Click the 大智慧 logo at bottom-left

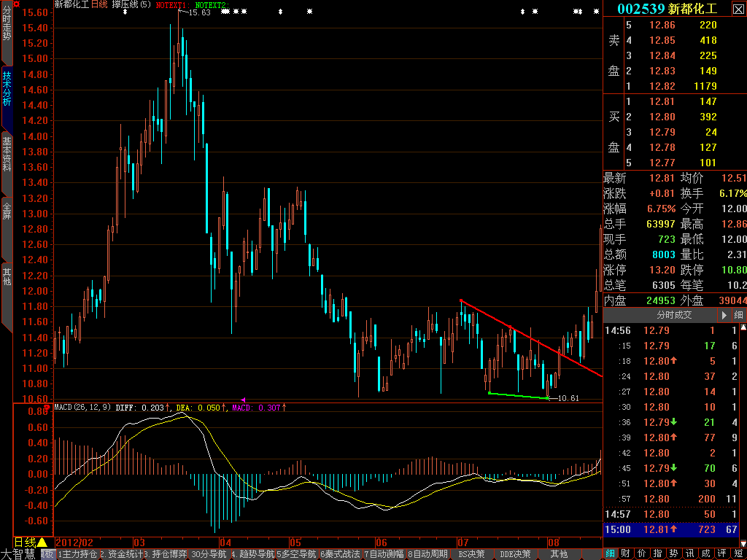pyautogui.click(x=18, y=554)
